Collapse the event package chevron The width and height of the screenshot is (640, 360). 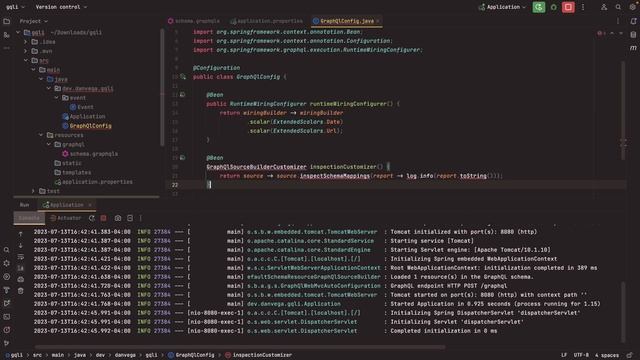click(56, 98)
